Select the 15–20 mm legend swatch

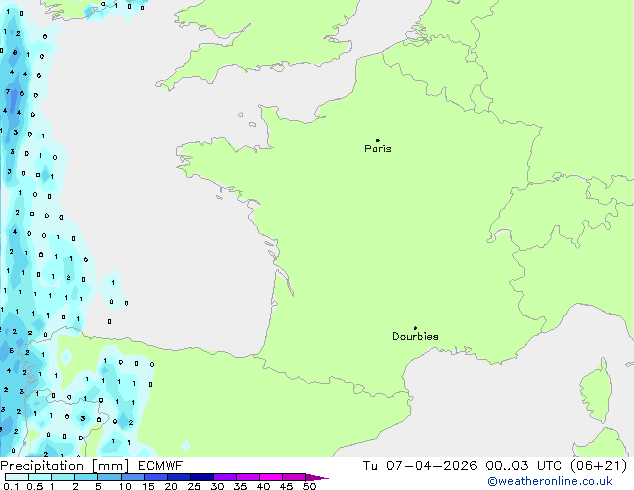[155, 477]
